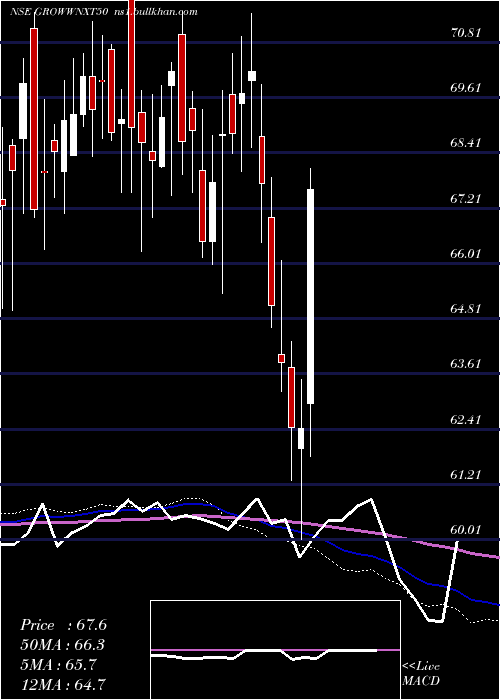Click the 64.81 price axis label
Screen dimensions: 500x700
466,308
